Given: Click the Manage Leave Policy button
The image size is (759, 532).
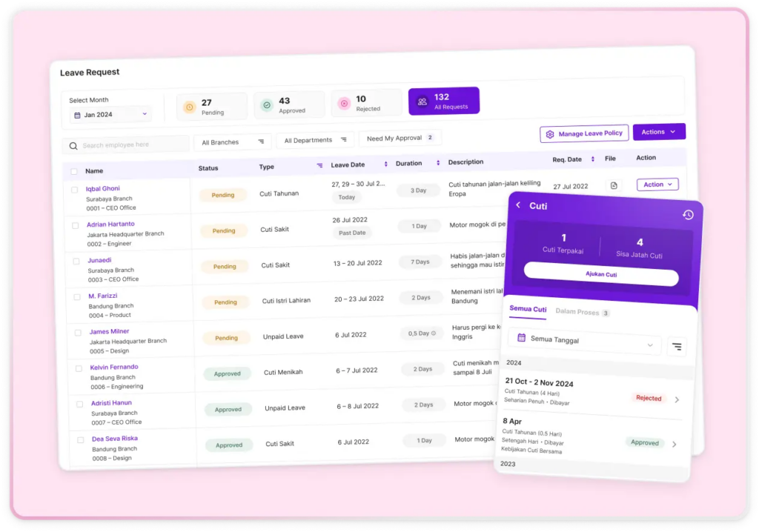Looking at the screenshot, I should coord(584,133).
